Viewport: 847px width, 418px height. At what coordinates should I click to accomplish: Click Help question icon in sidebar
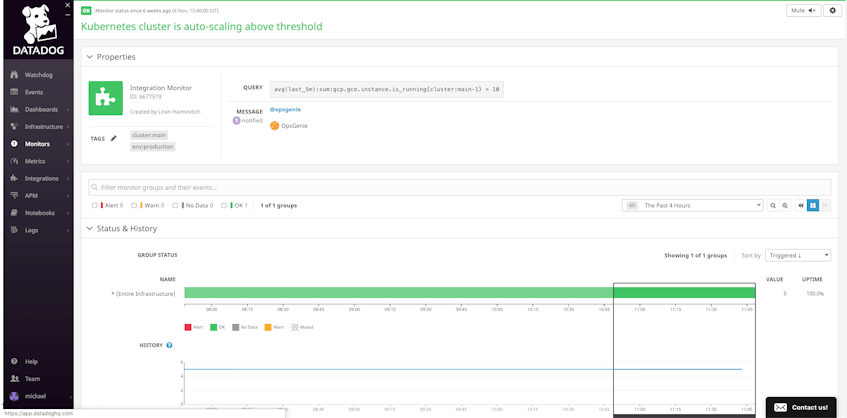(15, 361)
